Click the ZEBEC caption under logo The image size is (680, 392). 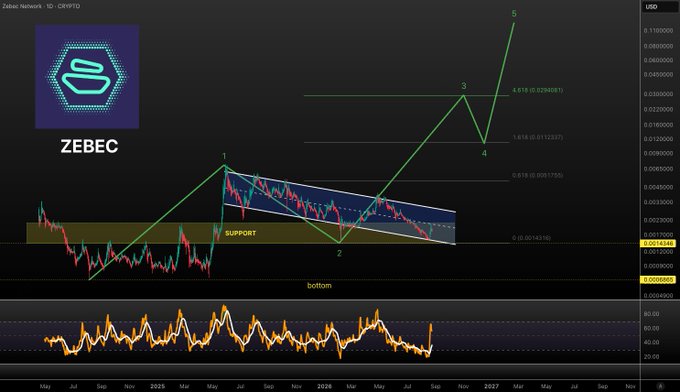pyautogui.click(x=89, y=146)
